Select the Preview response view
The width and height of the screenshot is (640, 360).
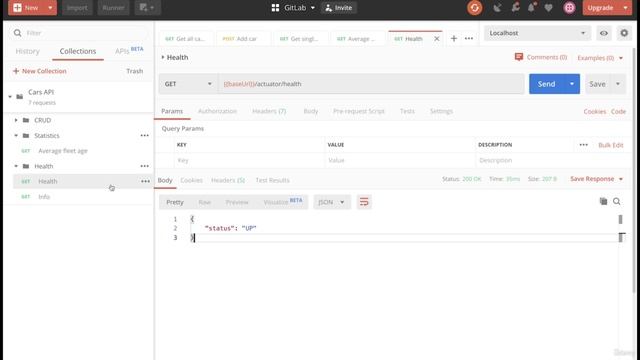click(237, 202)
